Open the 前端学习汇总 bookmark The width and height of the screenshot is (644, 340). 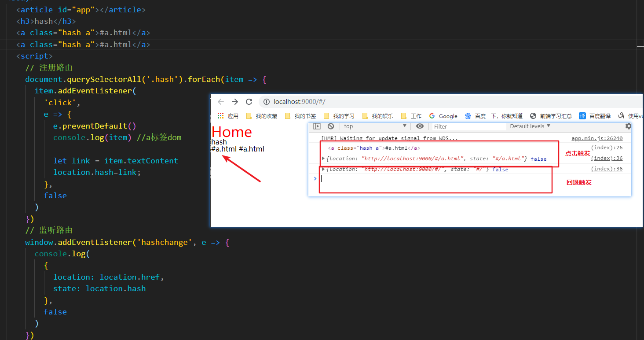click(x=551, y=116)
